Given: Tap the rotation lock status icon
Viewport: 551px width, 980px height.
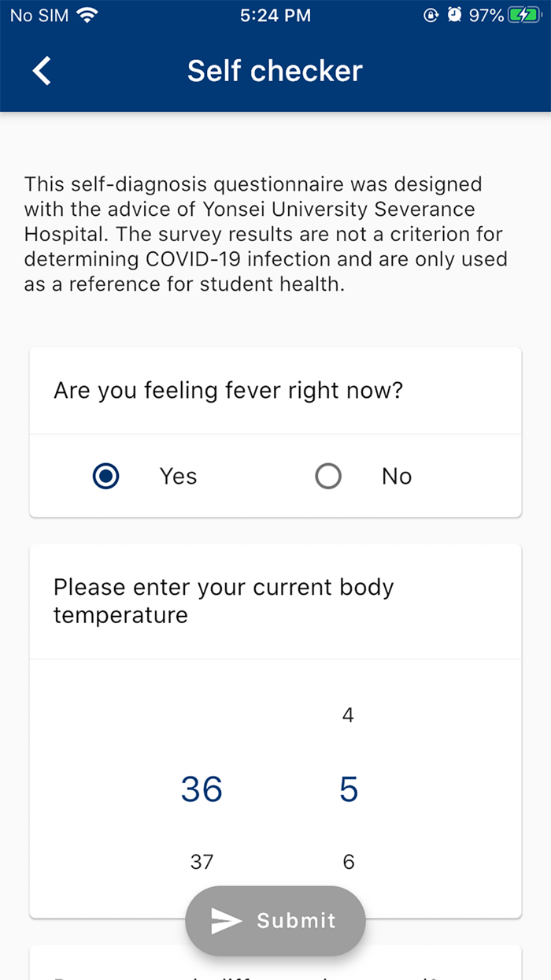Looking at the screenshot, I should pos(431,15).
